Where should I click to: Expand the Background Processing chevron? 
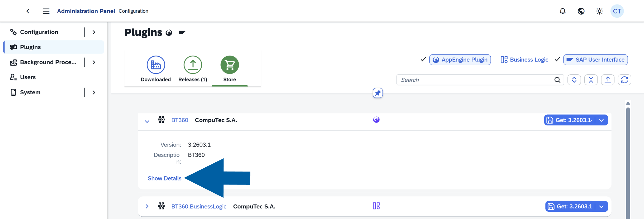(94, 62)
